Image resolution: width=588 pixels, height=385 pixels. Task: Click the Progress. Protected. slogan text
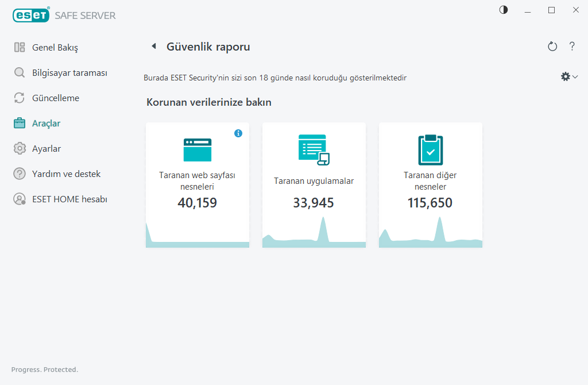click(45, 369)
